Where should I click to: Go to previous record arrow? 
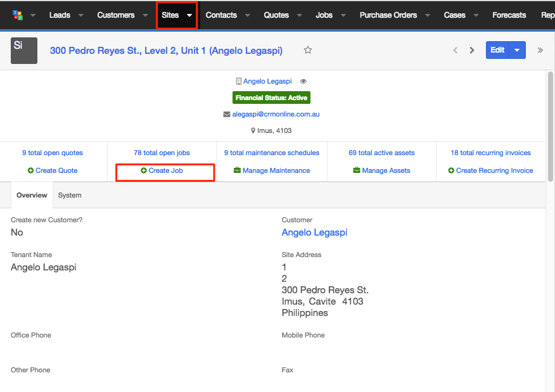coord(456,50)
